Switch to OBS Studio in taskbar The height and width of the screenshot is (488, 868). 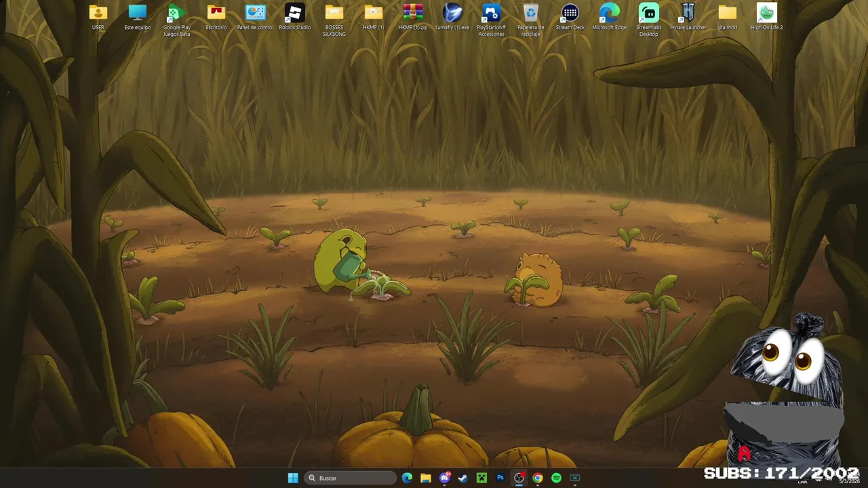point(519,478)
